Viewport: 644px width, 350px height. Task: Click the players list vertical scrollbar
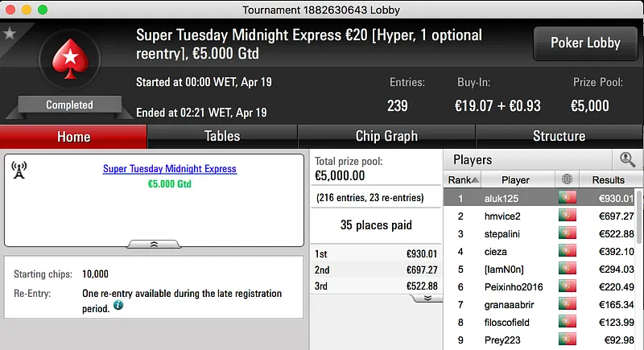click(639, 241)
